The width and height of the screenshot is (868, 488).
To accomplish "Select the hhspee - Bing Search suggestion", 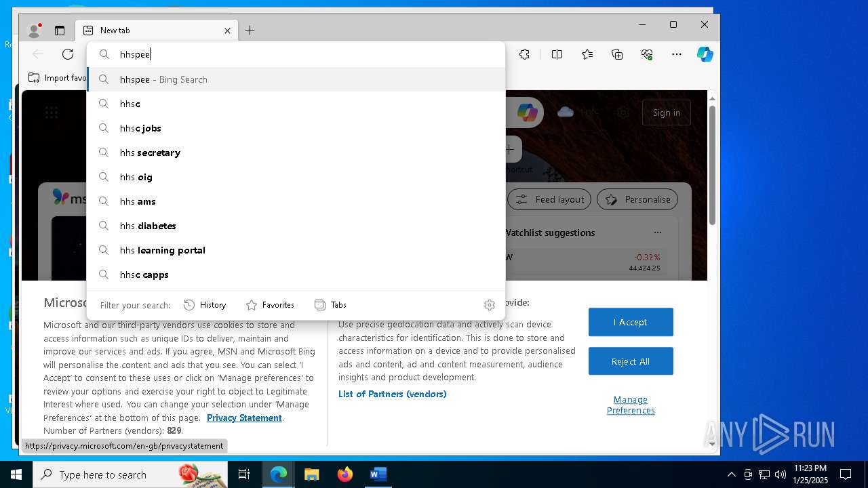I will 296,79.
